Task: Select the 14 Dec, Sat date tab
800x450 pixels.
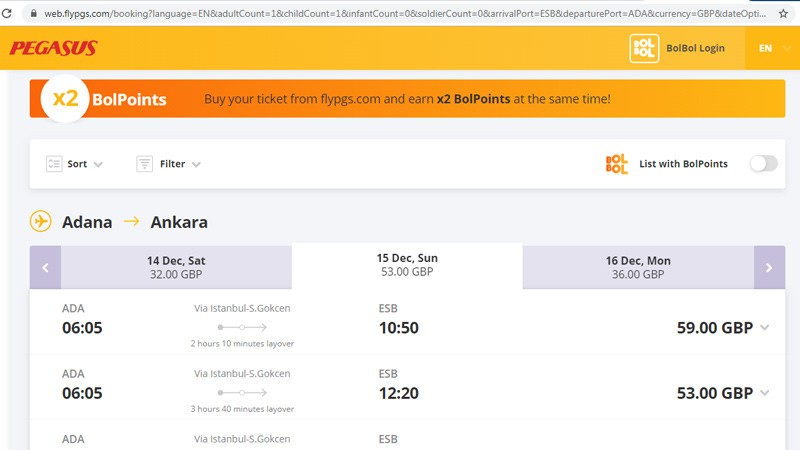Action: tap(176, 267)
